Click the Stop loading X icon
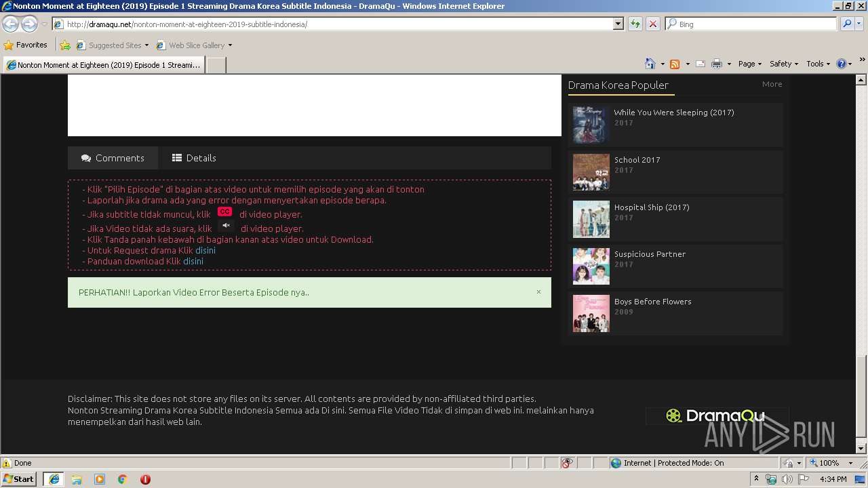Screen dimensions: 868x488 pyautogui.click(x=652, y=24)
